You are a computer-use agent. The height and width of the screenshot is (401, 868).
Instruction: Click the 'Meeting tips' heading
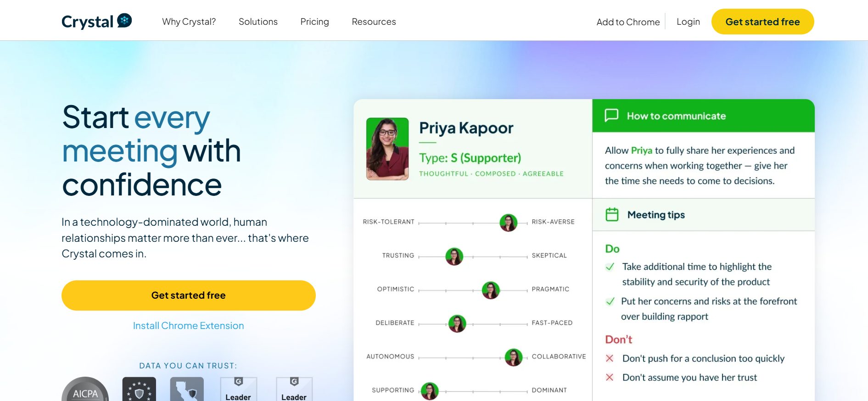[x=656, y=215]
